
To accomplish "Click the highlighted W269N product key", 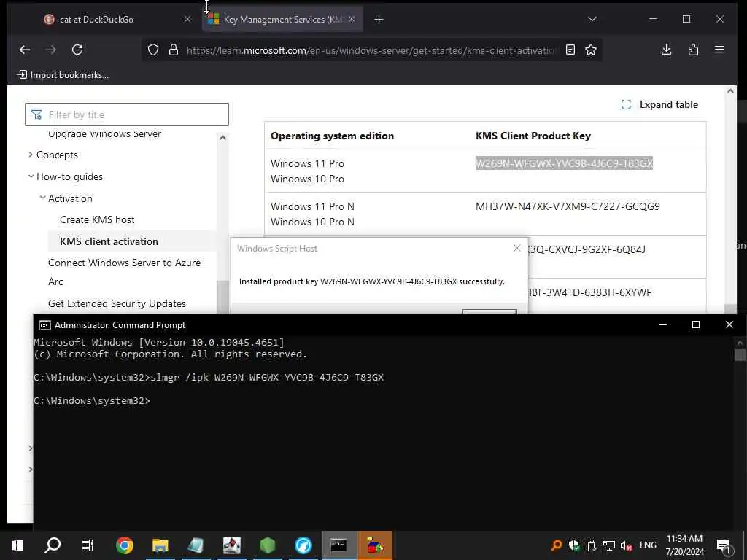I will 564,163.
